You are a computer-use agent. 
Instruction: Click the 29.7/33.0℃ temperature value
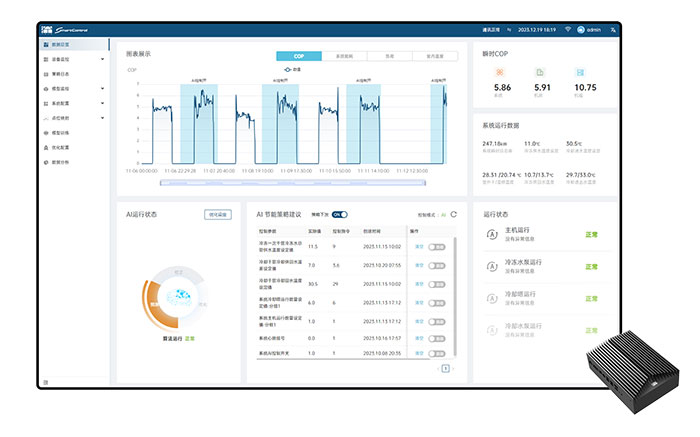pos(580,175)
